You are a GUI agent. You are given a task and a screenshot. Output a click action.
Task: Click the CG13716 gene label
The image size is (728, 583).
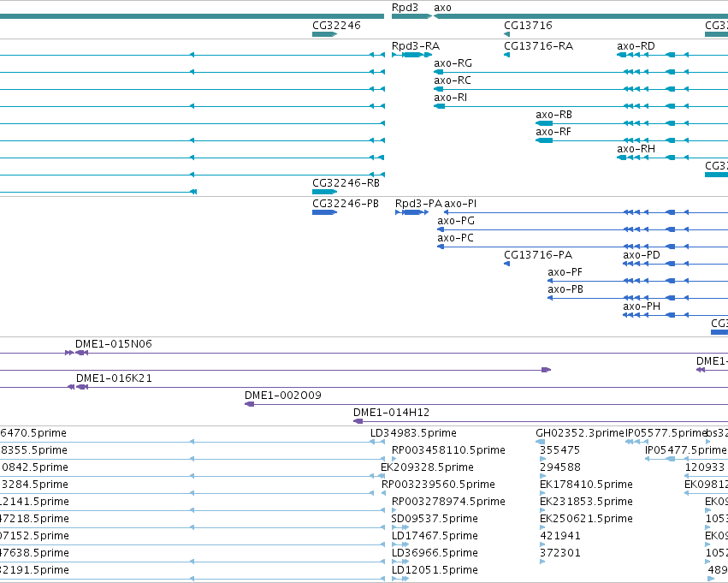pyautogui.click(x=528, y=25)
